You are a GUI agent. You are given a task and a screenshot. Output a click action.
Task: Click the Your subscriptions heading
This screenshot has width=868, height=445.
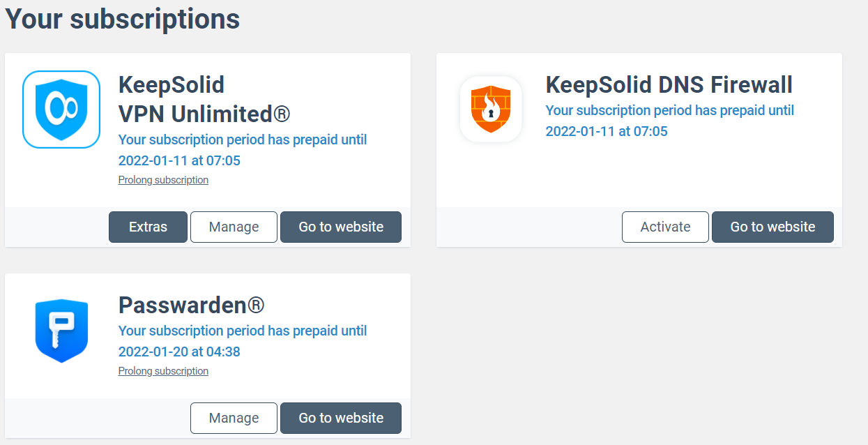click(123, 19)
